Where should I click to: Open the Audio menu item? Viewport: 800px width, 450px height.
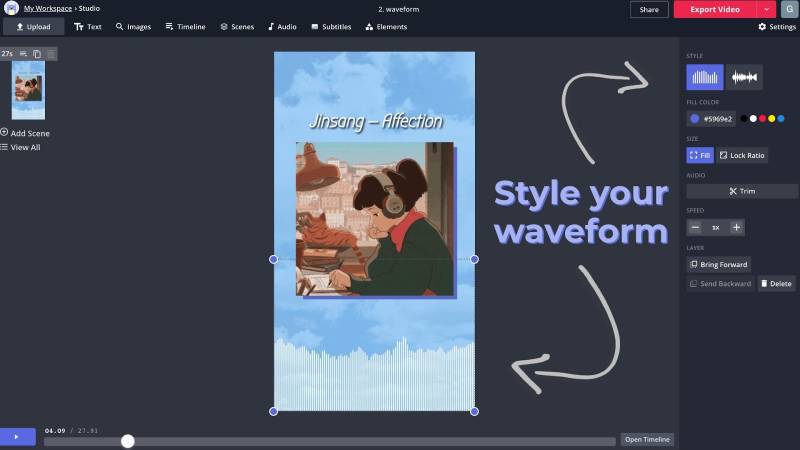(x=282, y=27)
